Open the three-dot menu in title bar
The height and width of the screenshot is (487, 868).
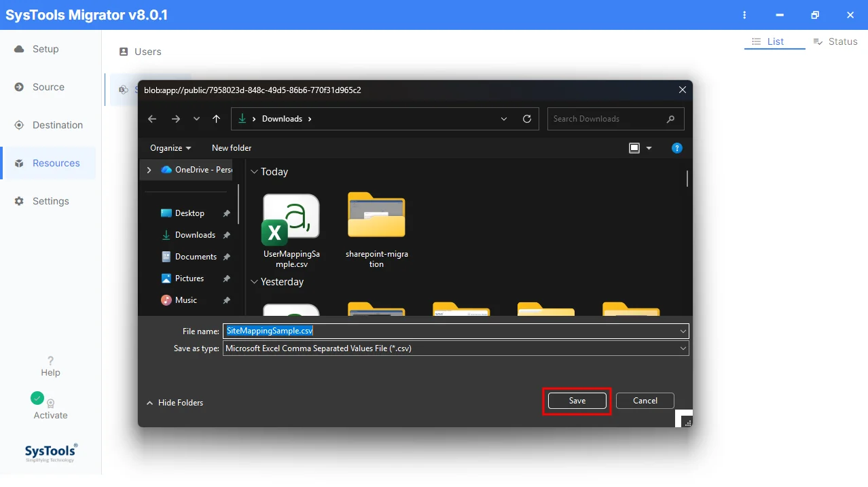745,15
